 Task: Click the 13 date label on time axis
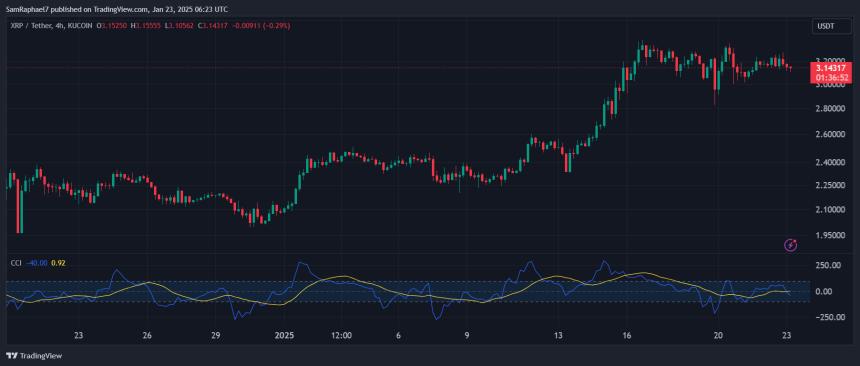tap(558, 335)
